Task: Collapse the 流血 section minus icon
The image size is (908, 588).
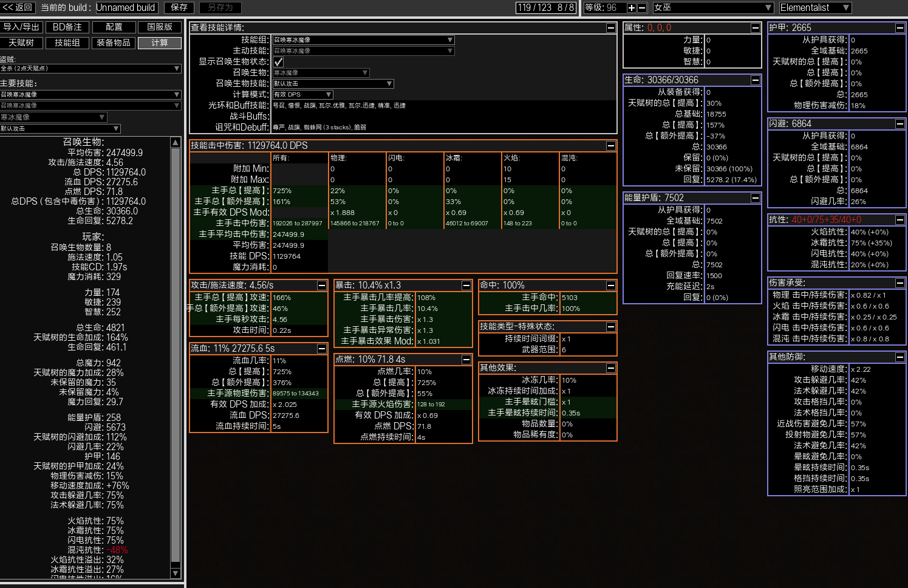Action: 321,349
